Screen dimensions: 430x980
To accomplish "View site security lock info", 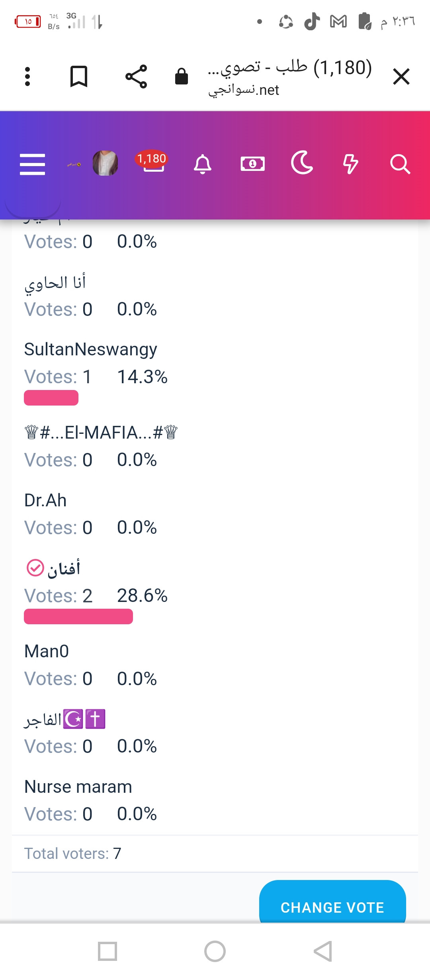I will pyautogui.click(x=182, y=76).
